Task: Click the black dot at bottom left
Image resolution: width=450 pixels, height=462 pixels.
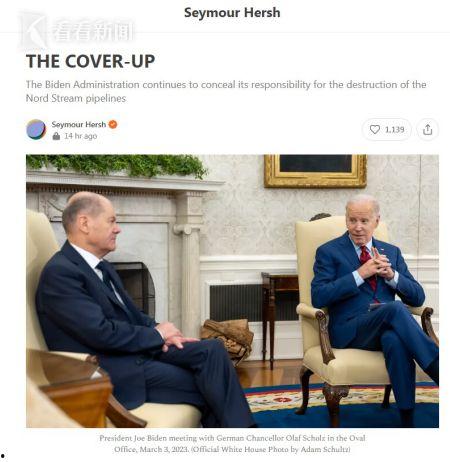Action: [3, 455]
